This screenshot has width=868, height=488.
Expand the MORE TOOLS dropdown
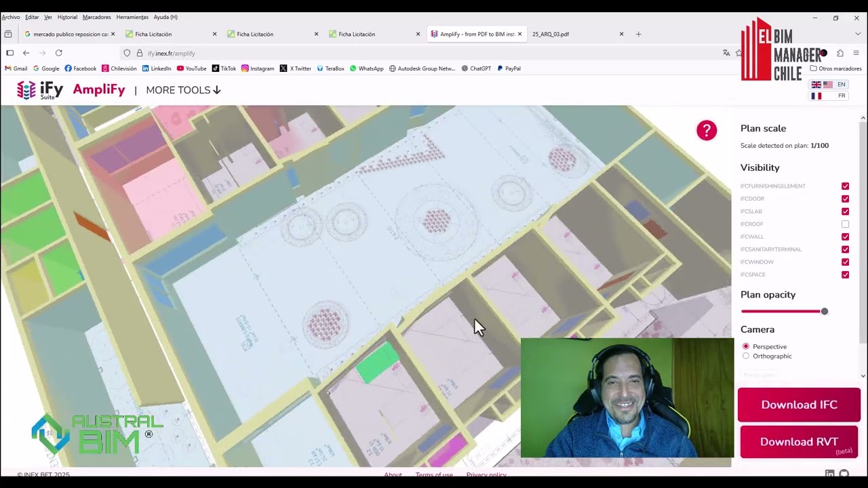pos(183,90)
